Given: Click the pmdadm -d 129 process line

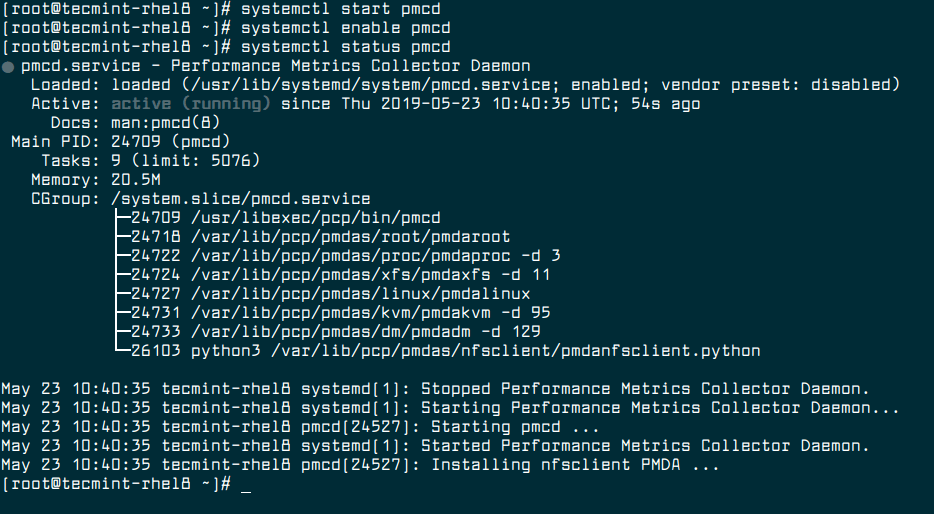Looking at the screenshot, I should click(x=336, y=332).
